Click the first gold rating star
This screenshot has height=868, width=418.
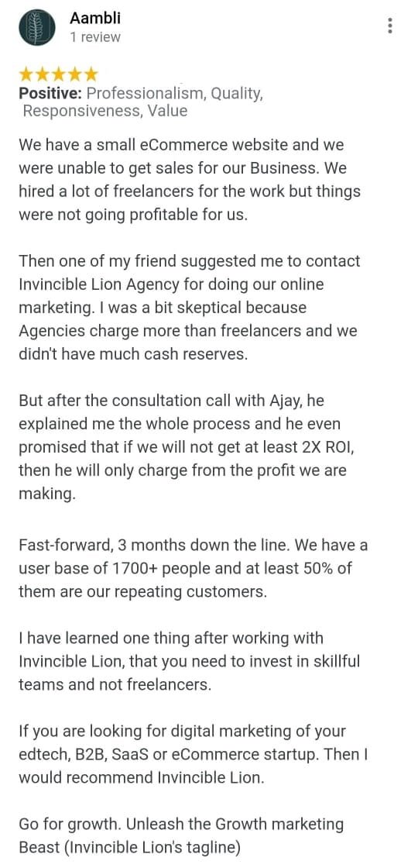26,74
